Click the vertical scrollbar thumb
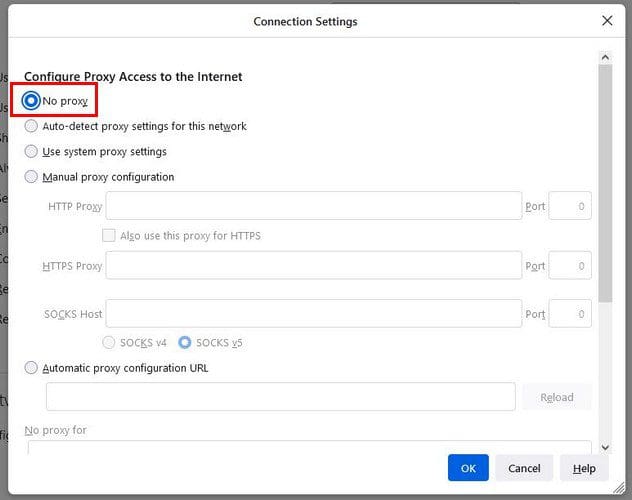The width and height of the screenshot is (632, 500). click(605, 183)
